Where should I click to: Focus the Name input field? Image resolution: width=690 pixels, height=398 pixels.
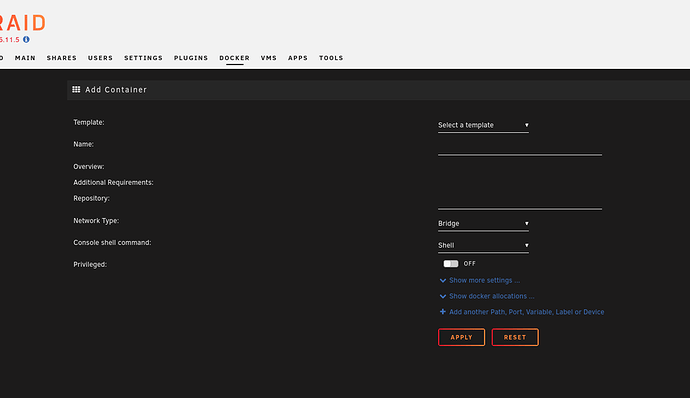pyautogui.click(x=520, y=148)
